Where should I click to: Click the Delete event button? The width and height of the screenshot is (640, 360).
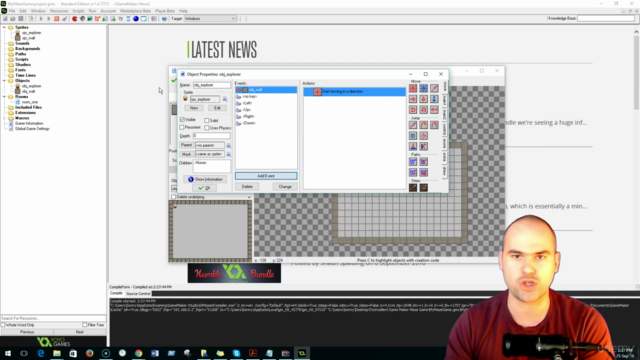[x=247, y=187]
